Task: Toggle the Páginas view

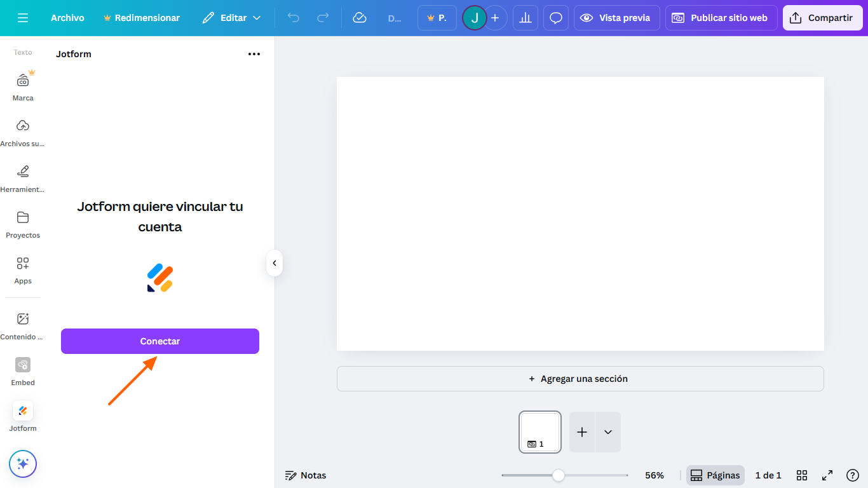Action: pyautogui.click(x=715, y=475)
